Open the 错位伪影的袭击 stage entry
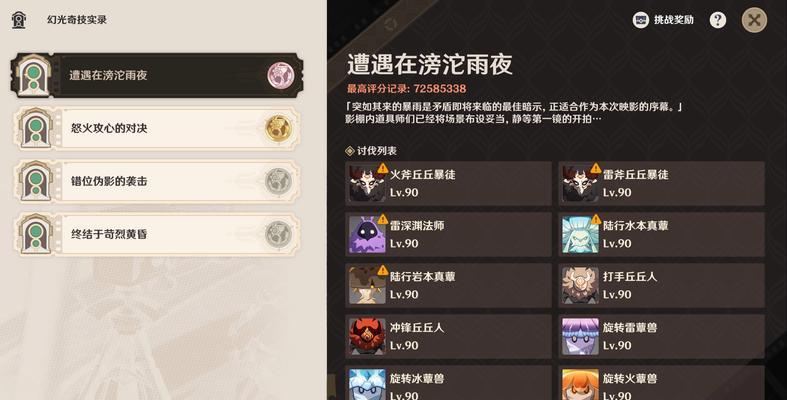Screen dimensions: 787x400 [x=157, y=181]
